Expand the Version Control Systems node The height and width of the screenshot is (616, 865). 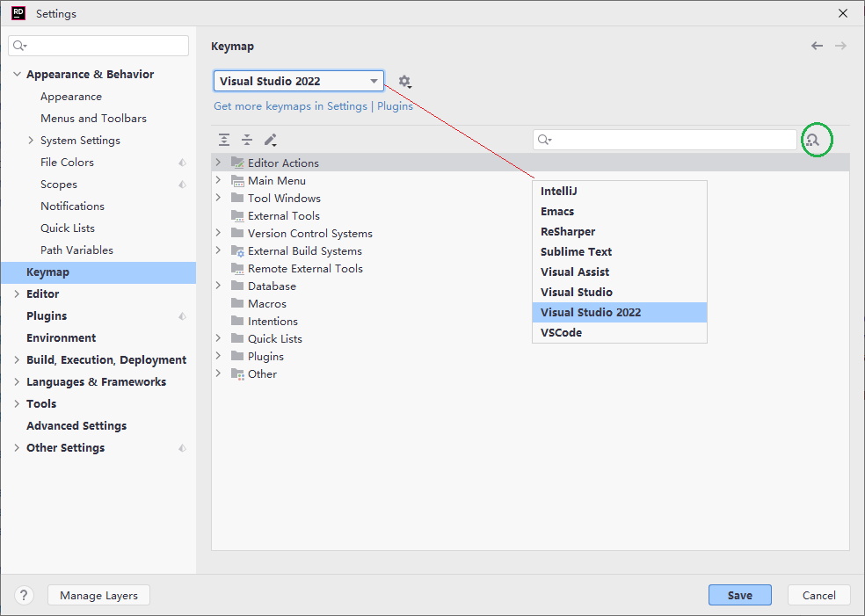pyautogui.click(x=219, y=233)
